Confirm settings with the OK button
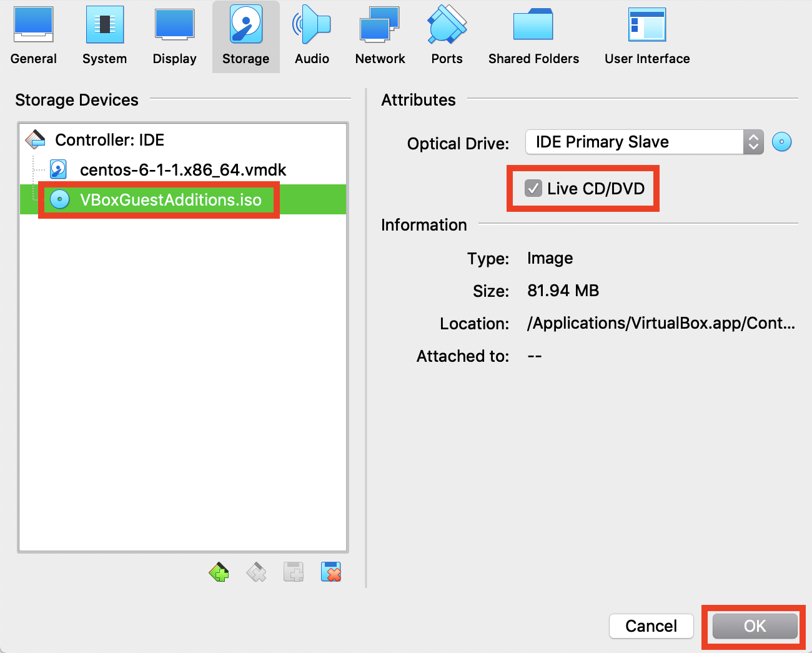This screenshot has height=653, width=812. tap(755, 626)
